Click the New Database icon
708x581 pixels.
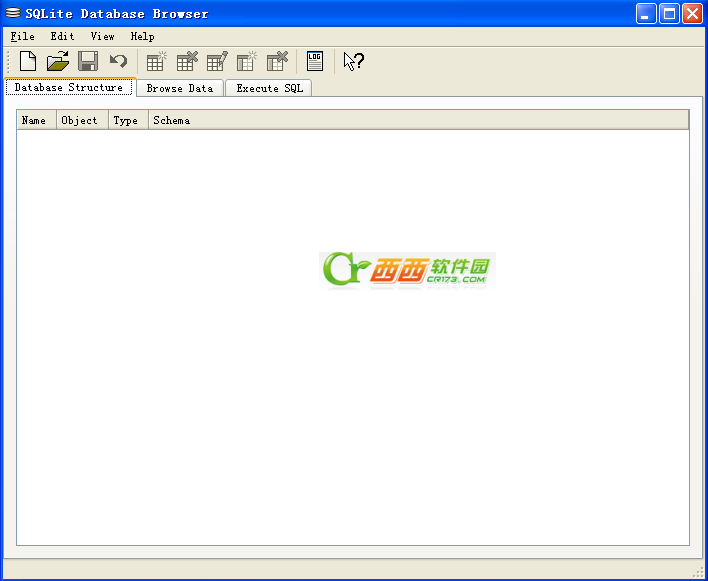click(28, 61)
